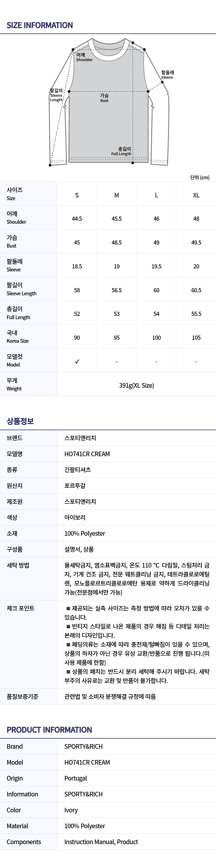Select the PRODUCT INFORMATION heading
Image resolution: width=216 pixels, height=868 pixels.
[49, 730]
